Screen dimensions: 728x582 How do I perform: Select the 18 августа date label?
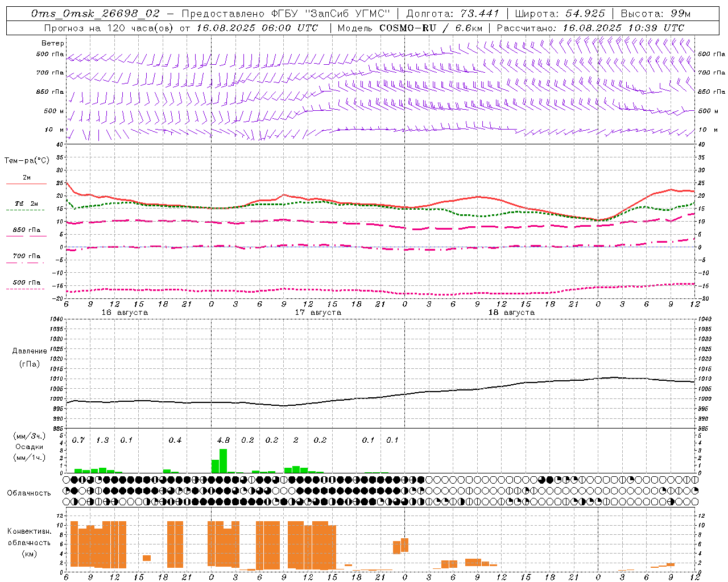pos(511,313)
